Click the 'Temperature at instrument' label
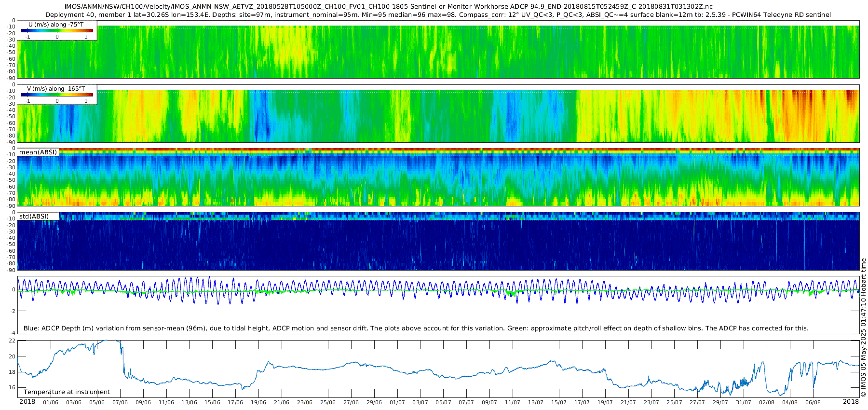The width and height of the screenshot is (868, 410). pos(67,392)
